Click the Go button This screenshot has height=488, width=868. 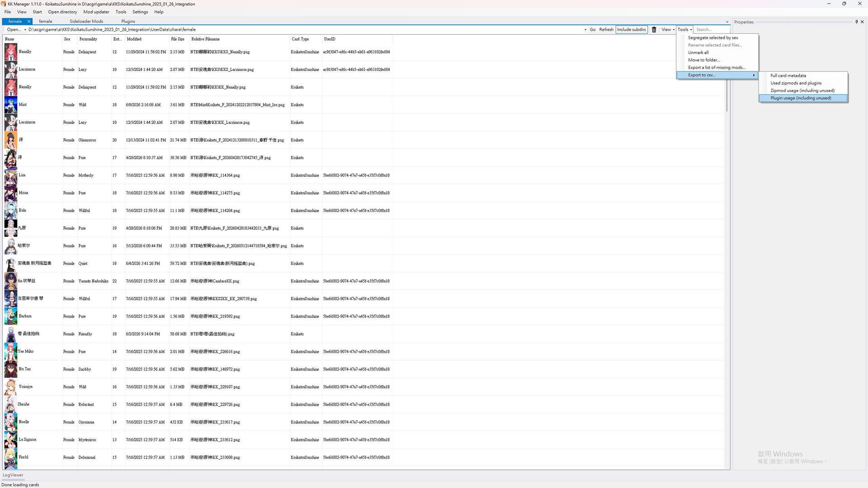(x=592, y=30)
